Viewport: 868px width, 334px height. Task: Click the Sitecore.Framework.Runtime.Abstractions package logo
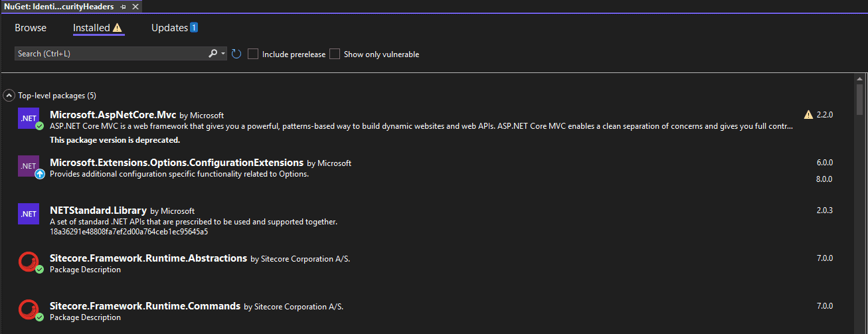(29, 262)
